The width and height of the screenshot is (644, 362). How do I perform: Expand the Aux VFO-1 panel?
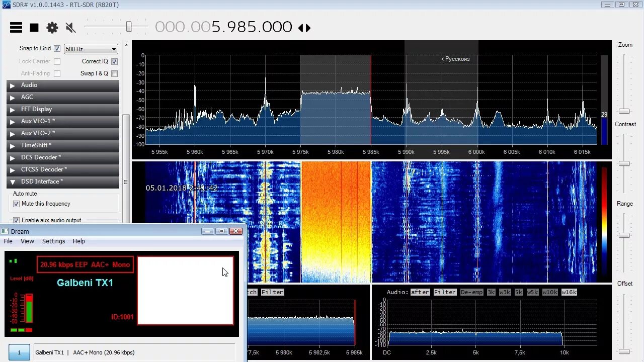pyautogui.click(x=63, y=121)
